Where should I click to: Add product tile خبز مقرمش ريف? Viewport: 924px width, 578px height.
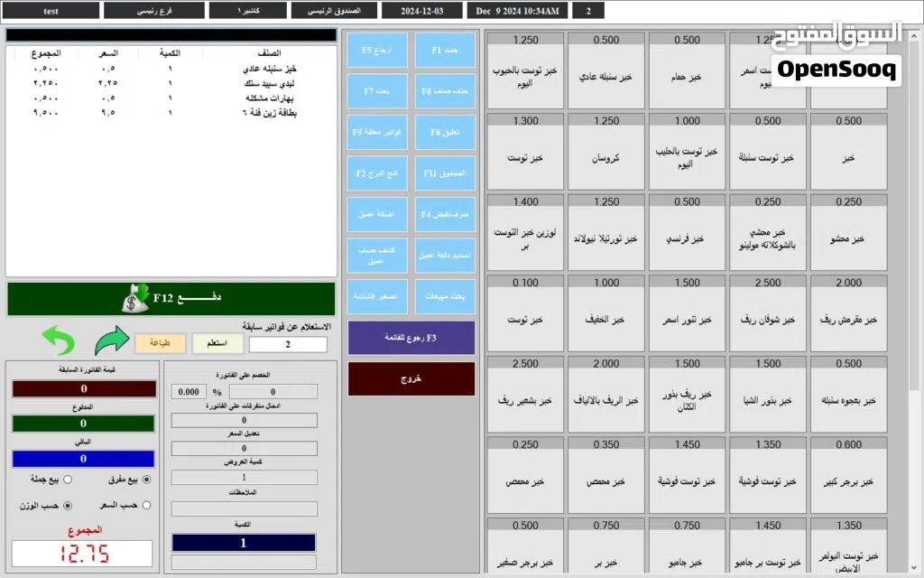(848, 313)
